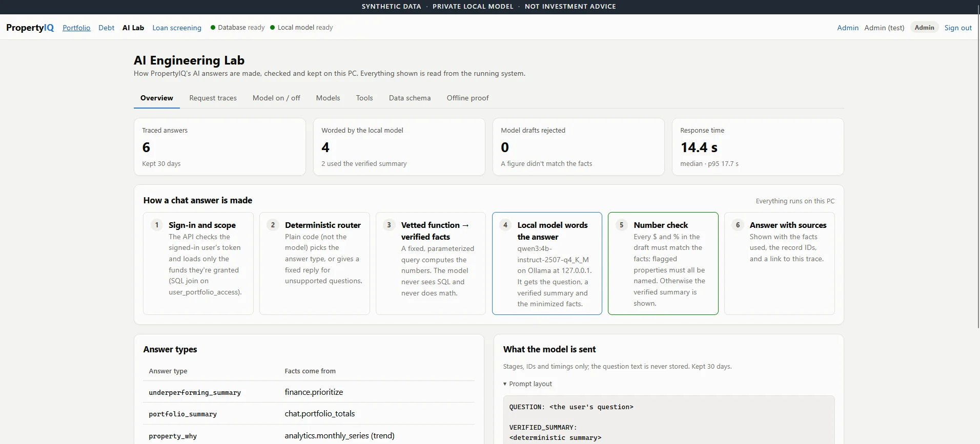
Task: Select the Number check step card
Action: [x=663, y=263]
